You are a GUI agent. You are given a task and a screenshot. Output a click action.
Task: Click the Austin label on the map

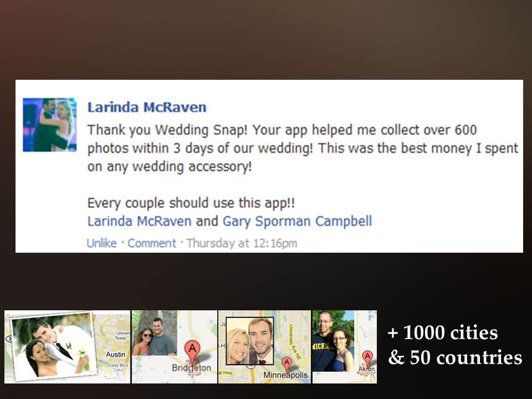tap(115, 354)
